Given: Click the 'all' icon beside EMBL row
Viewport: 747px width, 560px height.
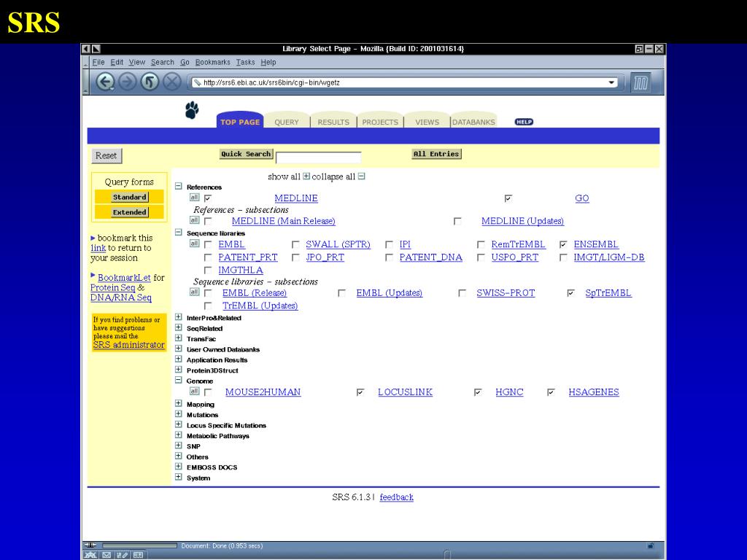Looking at the screenshot, I should click(194, 244).
